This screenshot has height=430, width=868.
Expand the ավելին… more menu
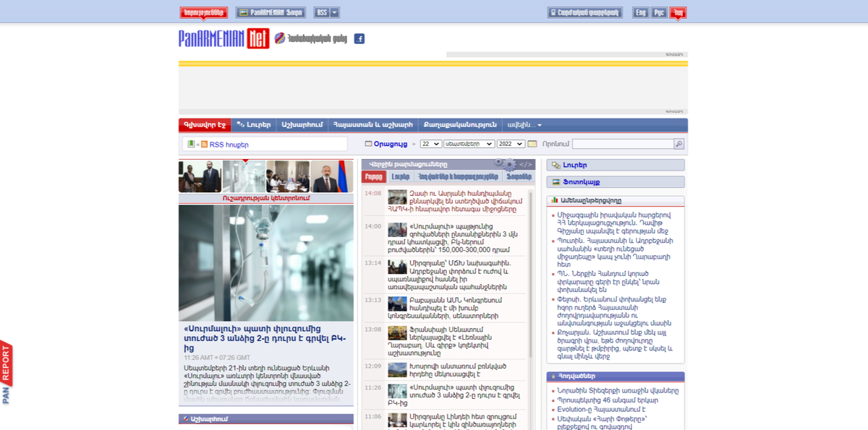[x=525, y=125]
